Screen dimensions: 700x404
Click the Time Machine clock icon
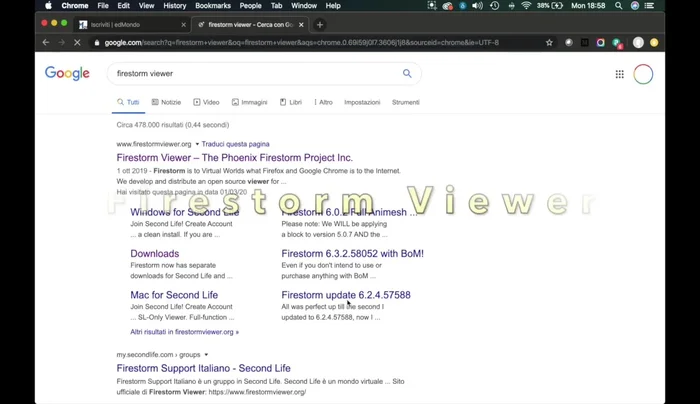[x=494, y=6]
